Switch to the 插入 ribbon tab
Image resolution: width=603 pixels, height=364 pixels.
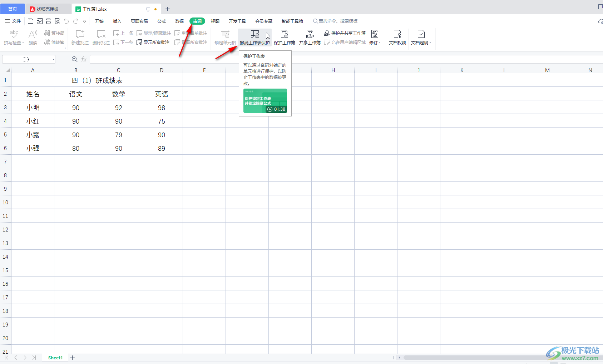[117, 21]
